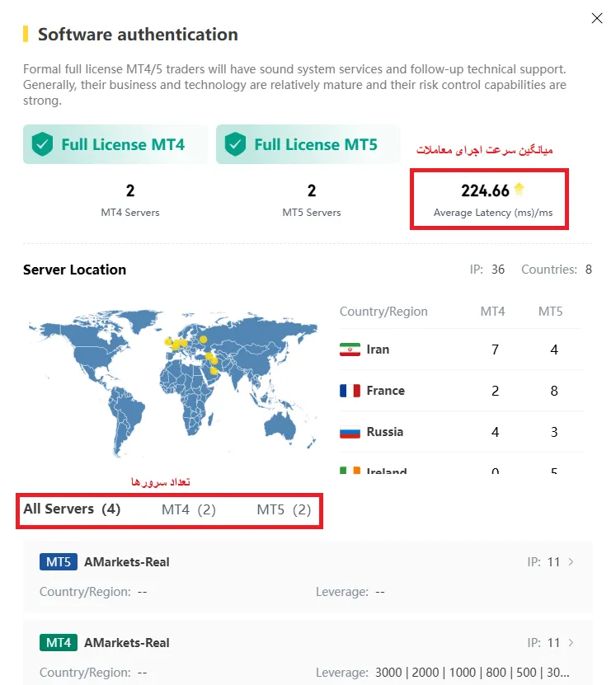616x685 pixels.
Task: Select the All Servers (4) tab
Action: tap(72, 509)
